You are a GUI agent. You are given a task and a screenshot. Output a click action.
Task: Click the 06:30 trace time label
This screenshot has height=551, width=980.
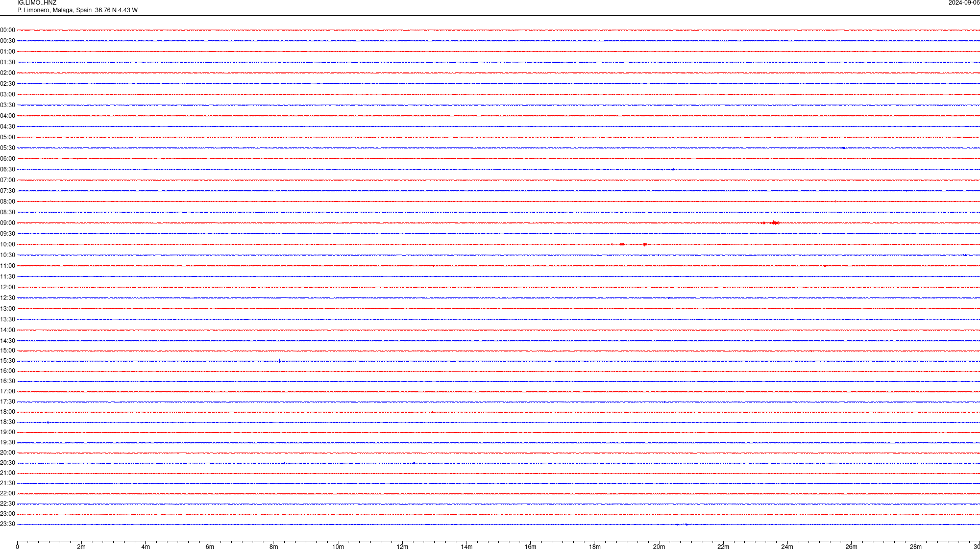tap(8, 169)
